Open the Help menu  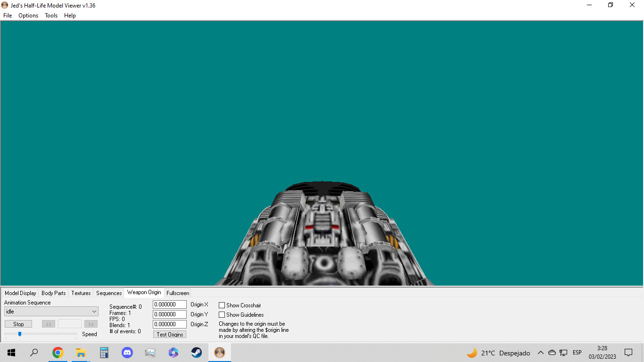coord(70,16)
